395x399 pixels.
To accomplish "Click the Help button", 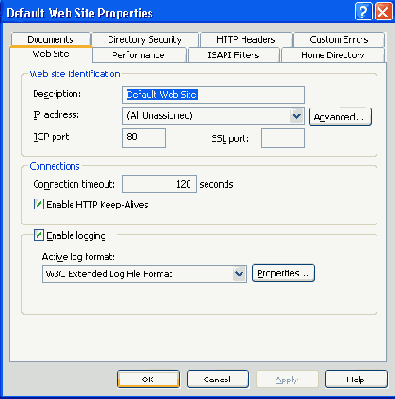I will (x=356, y=379).
